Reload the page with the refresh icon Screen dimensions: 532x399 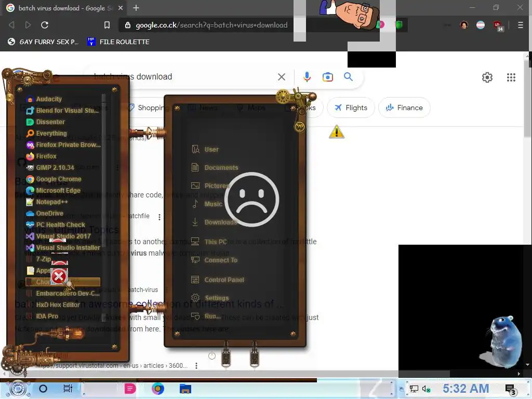pyautogui.click(x=45, y=25)
